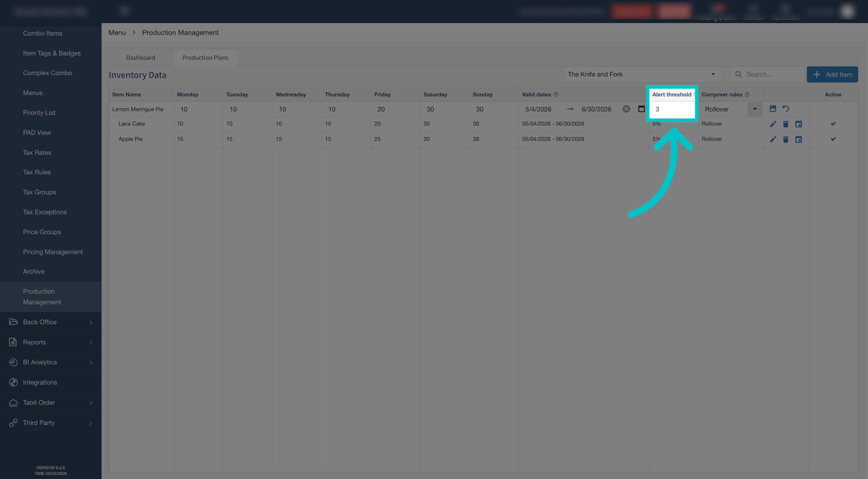Open Archive in sidebar
Viewport: 868px width, 479px height.
click(34, 271)
